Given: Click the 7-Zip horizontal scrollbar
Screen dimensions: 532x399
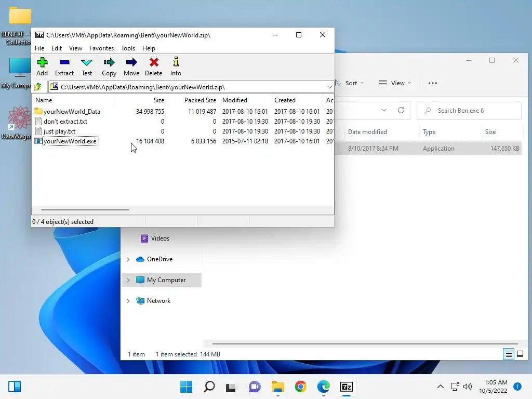Looking at the screenshot, I should (x=85, y=210).
